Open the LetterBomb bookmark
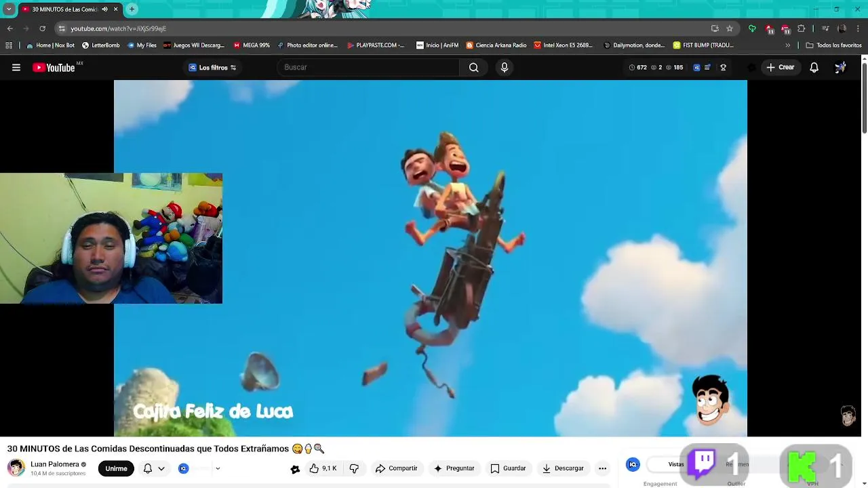Viewport: 868px width, 488px height. click(100, 45)
